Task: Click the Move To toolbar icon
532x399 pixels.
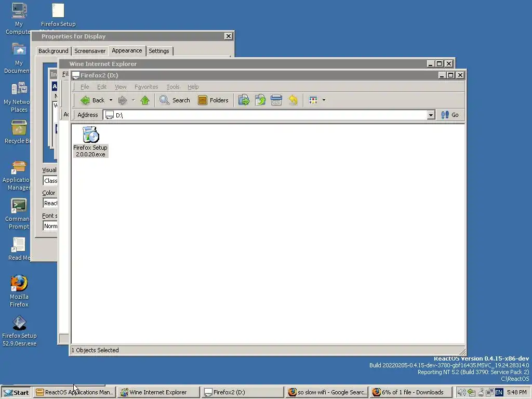Action: tap(244, 100)
